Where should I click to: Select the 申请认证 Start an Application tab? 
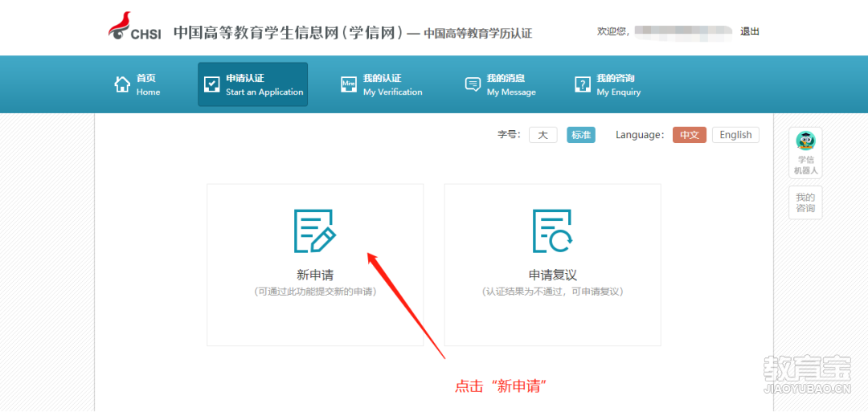pyautogui.click(x=252, y=84)
